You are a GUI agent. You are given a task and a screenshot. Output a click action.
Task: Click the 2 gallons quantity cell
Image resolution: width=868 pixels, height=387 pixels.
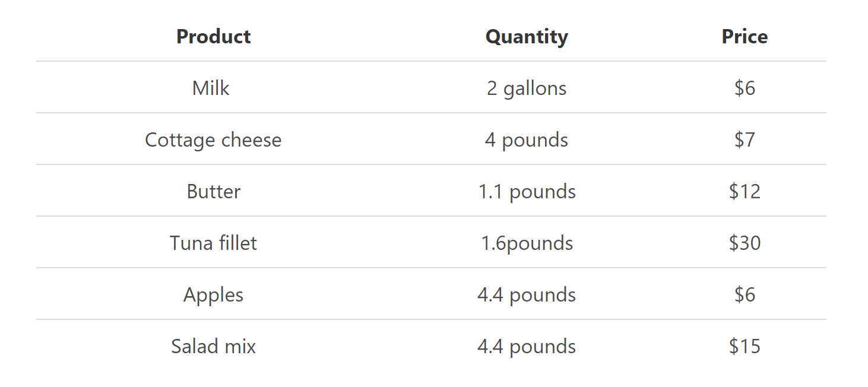(x=527, y=88)
